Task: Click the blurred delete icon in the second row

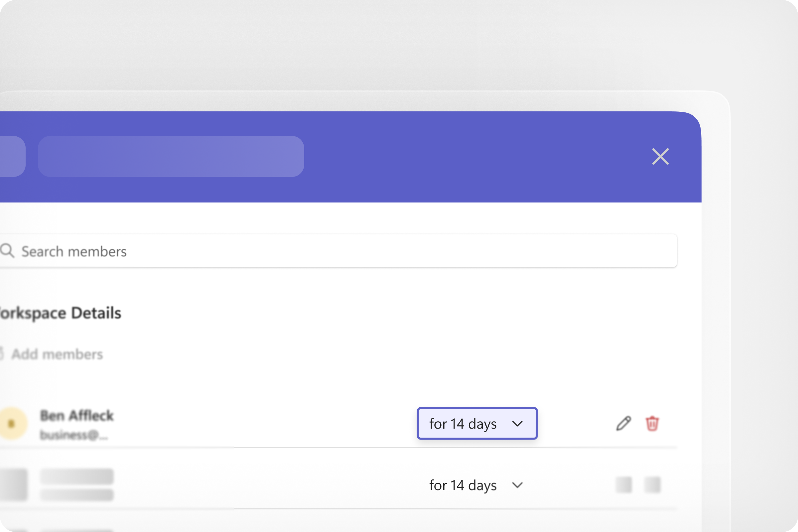Action: [652, 484]
